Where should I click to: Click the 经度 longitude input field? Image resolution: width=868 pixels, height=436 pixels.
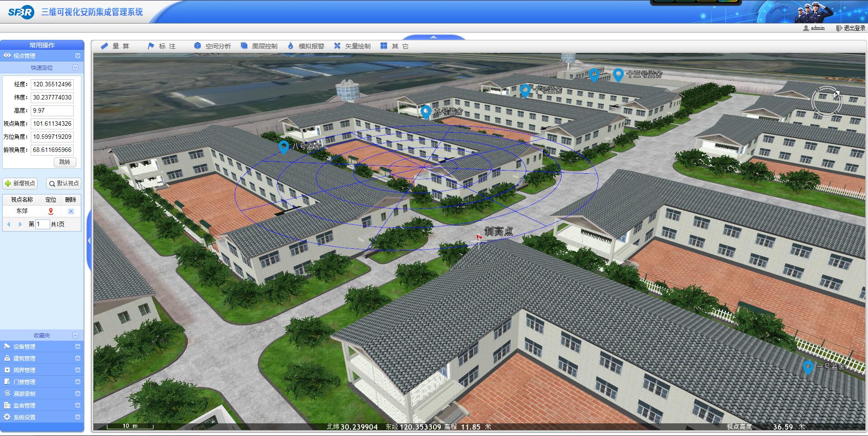(52, 84)
